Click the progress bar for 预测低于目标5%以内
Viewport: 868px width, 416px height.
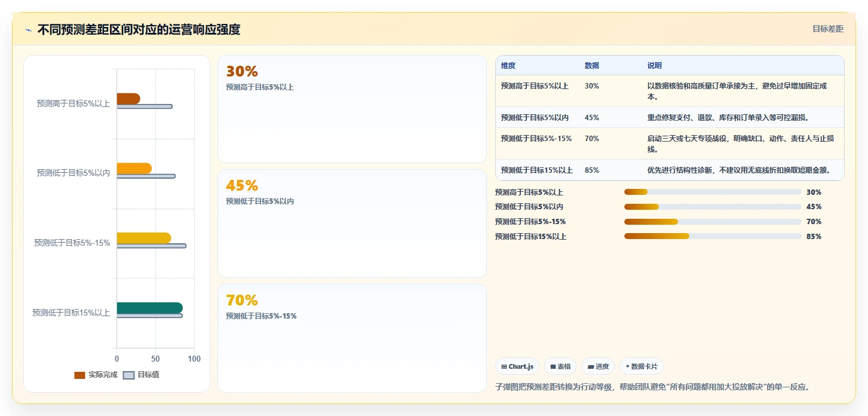[x=713, y=207]
